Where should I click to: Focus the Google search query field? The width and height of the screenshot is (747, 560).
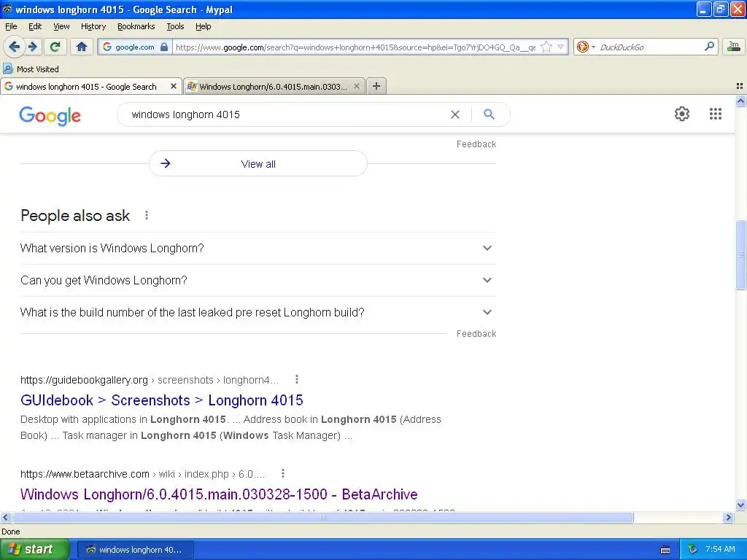click(286, 114)
